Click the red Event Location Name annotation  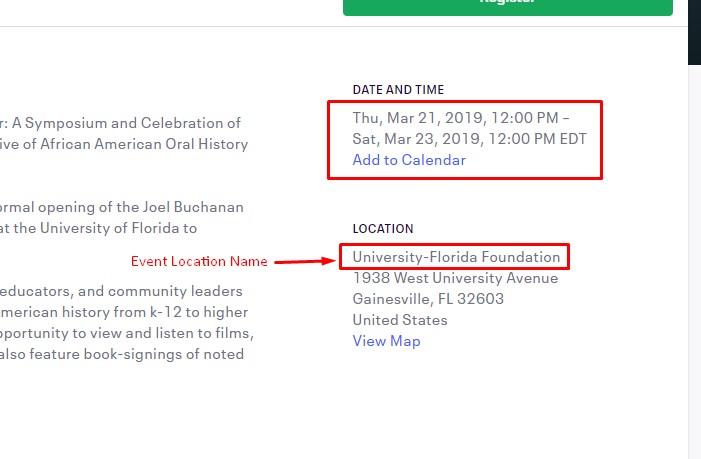pyautogui.click(x=200, y=262)
